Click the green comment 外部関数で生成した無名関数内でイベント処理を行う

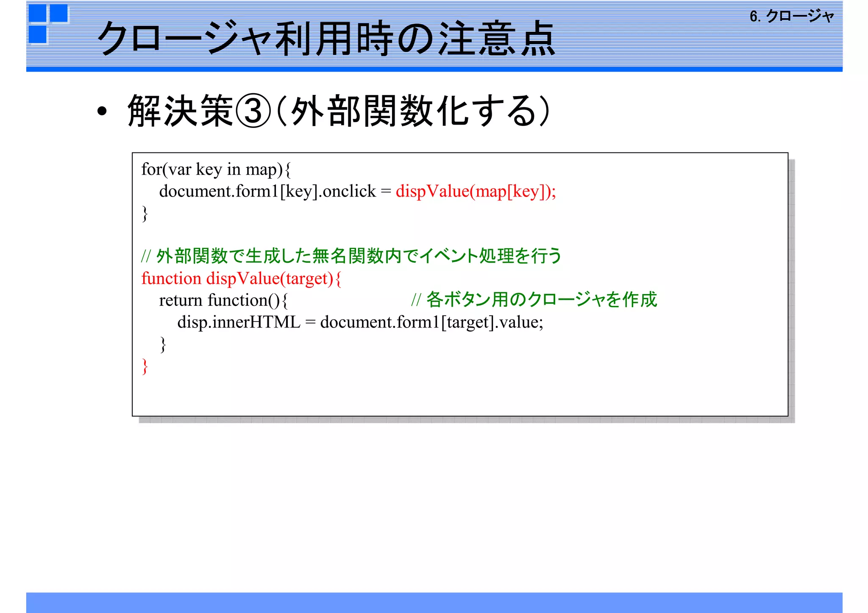pyautogui.click(x=351, y=256)
